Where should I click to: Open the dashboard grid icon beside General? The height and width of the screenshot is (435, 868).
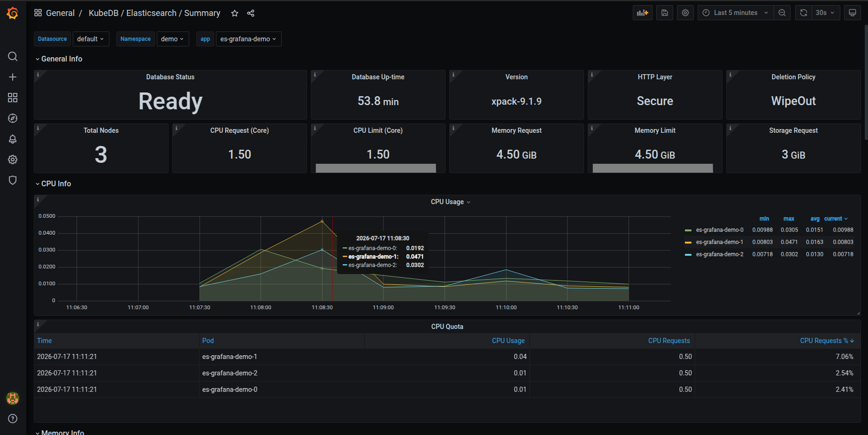click(38, 13)
